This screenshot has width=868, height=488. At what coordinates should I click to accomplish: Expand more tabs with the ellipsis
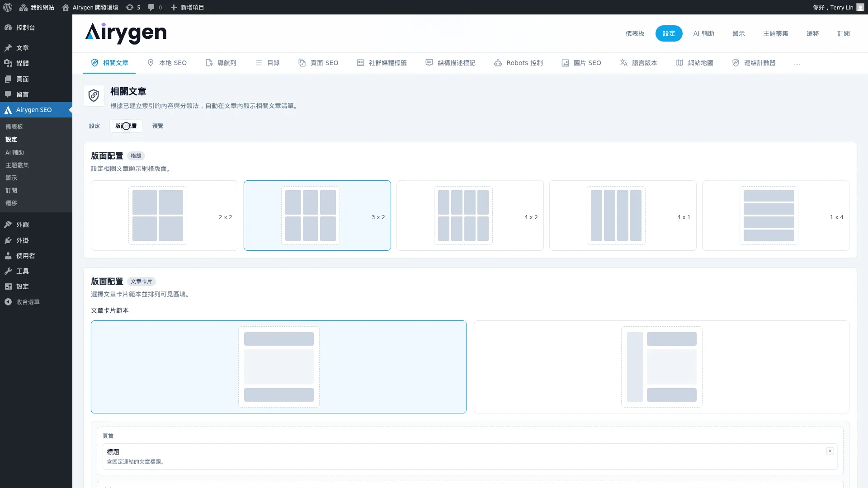click(x=797, y=63)
